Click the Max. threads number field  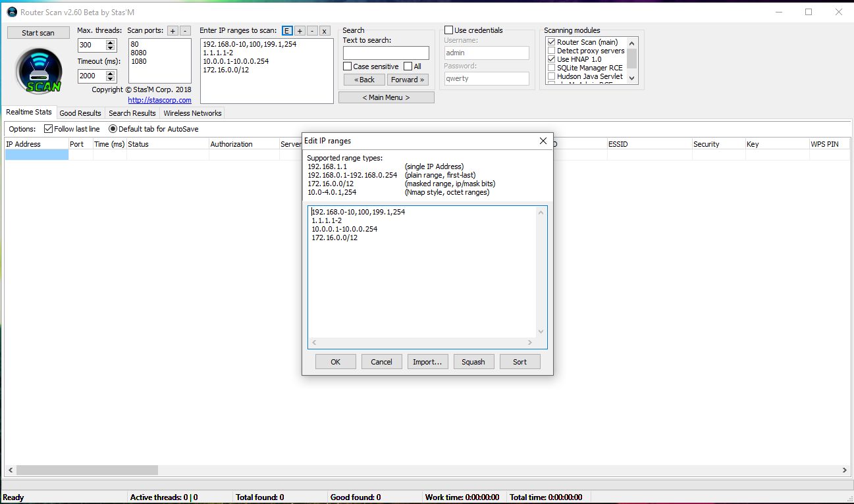[91, 45]
